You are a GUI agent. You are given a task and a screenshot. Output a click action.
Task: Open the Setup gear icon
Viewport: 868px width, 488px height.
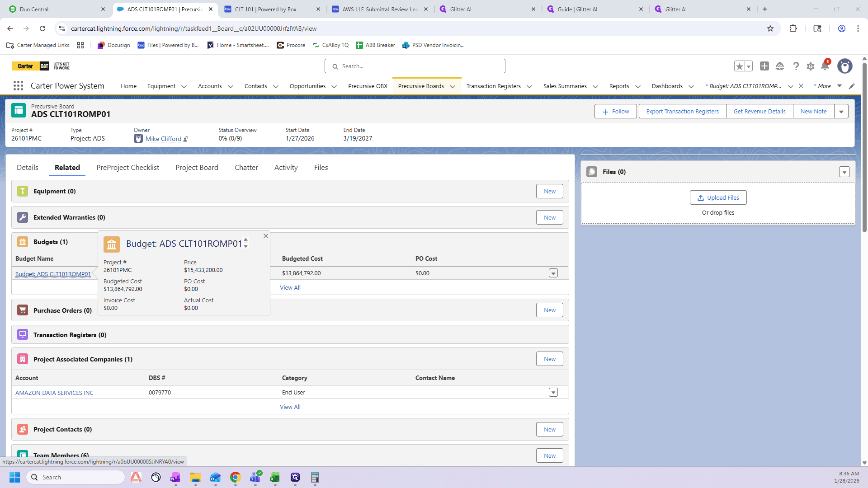click(811, 66)
